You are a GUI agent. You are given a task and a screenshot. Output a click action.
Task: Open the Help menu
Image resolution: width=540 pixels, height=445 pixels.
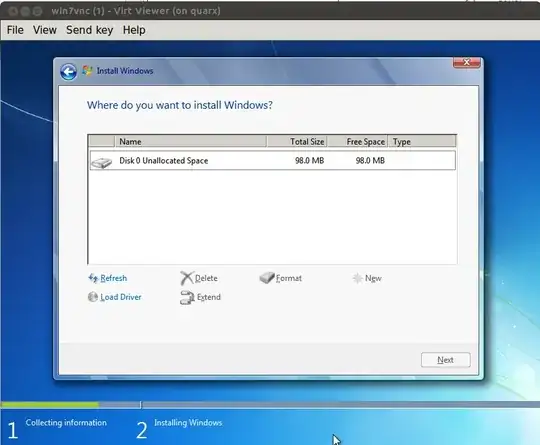click(134, 30)
